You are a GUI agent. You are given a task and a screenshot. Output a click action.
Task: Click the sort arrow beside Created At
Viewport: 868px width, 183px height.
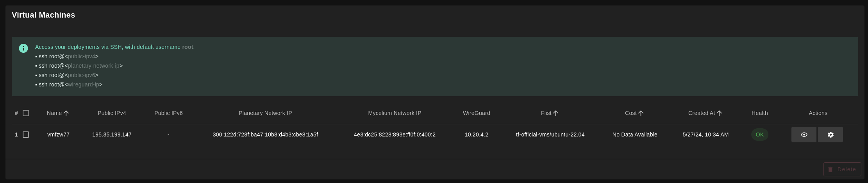click(x=719, y=113)
